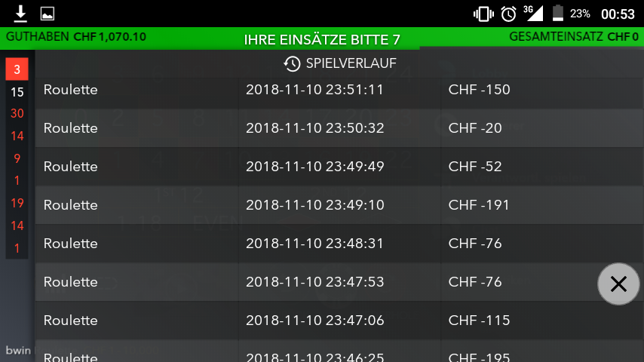Image resolution: width=644 pixels, height=362 pixels.
Task: Tap the battery status icon
Action: [558, 13]
